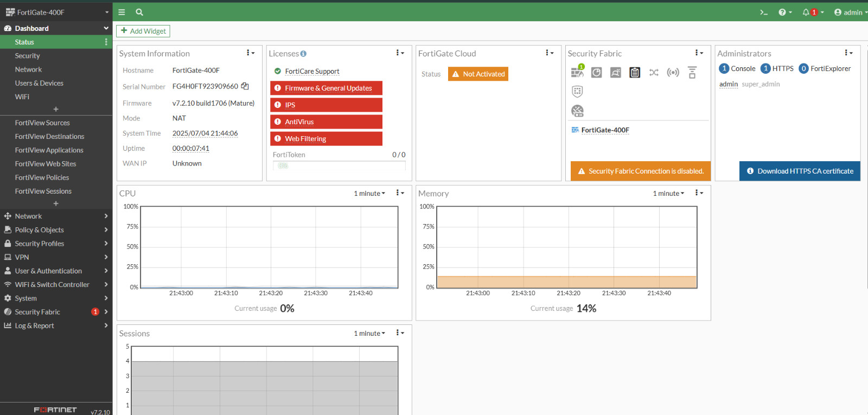Click the Security Fabric alert badge in the sidebar
The image size is (868, 415).
pyautogui.click(x=95, y=312)
